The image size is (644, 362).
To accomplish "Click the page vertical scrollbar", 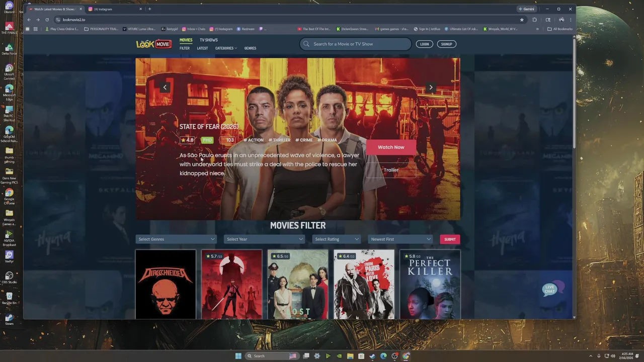I will point(574,93).
